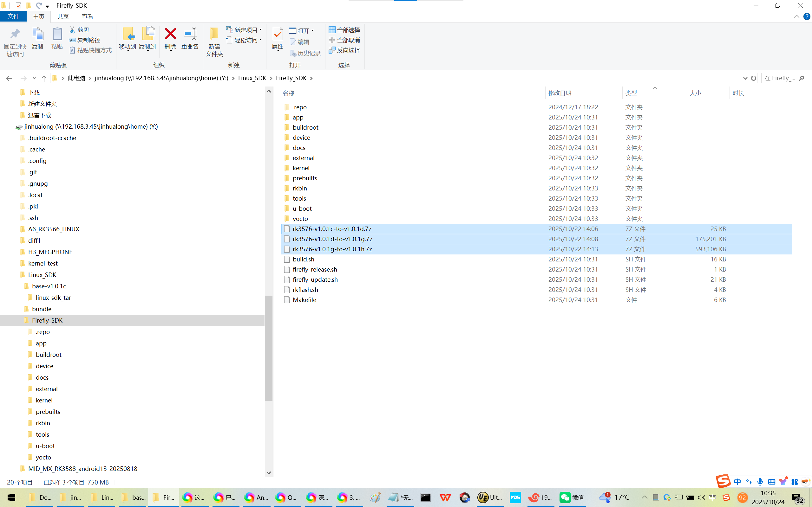The width and height of the screenshot is (812, 507).
Task: Click the red Delete (删除) icon
Action: point(170,34)
